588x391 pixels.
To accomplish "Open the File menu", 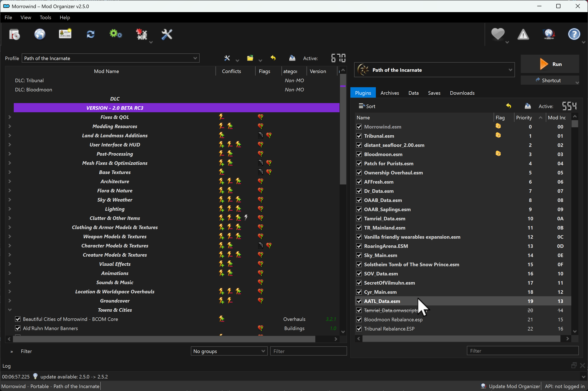I will coord(8,18).
